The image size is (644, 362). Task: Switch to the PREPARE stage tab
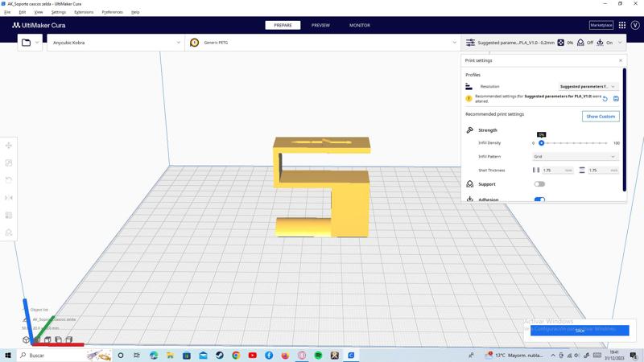283,25
